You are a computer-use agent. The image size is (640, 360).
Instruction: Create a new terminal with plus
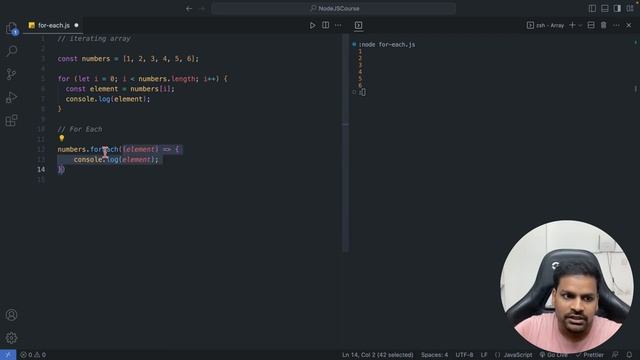(x=572, y=25)
